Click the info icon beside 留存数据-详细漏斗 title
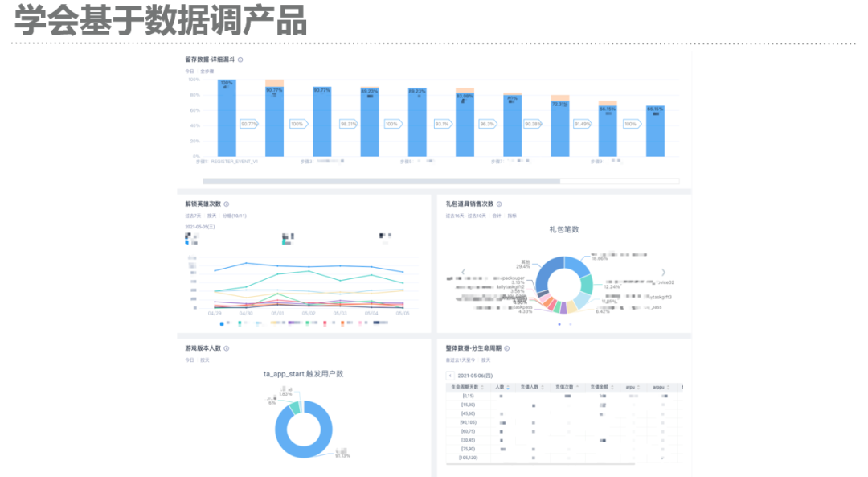This screenshot has width=868, height=477. click(241, 60)
